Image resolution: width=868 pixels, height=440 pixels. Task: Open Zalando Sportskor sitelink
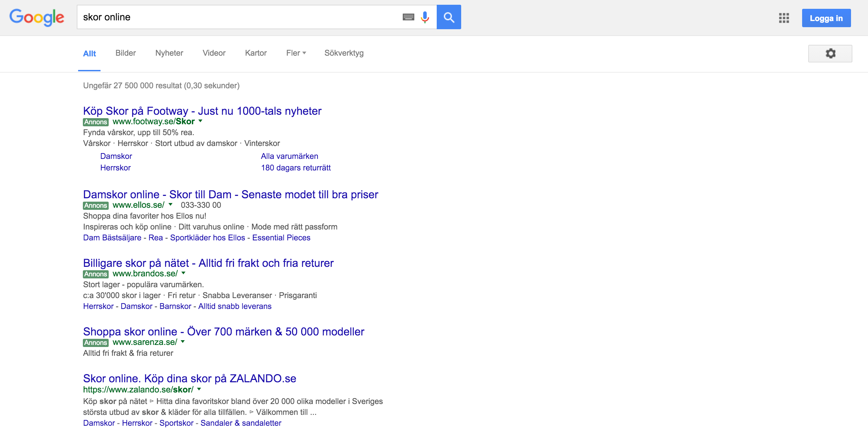pyautogui.click(x=177, y=423)
